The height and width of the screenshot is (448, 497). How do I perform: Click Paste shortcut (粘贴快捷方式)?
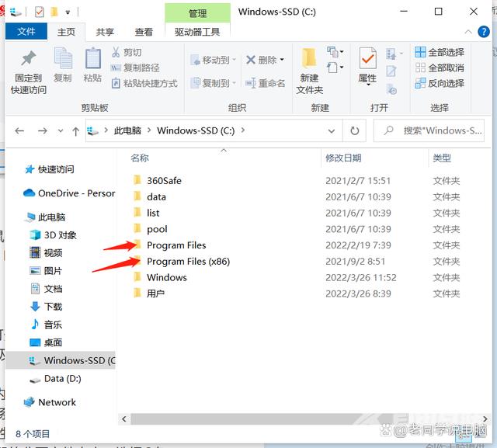pos(144,83)
